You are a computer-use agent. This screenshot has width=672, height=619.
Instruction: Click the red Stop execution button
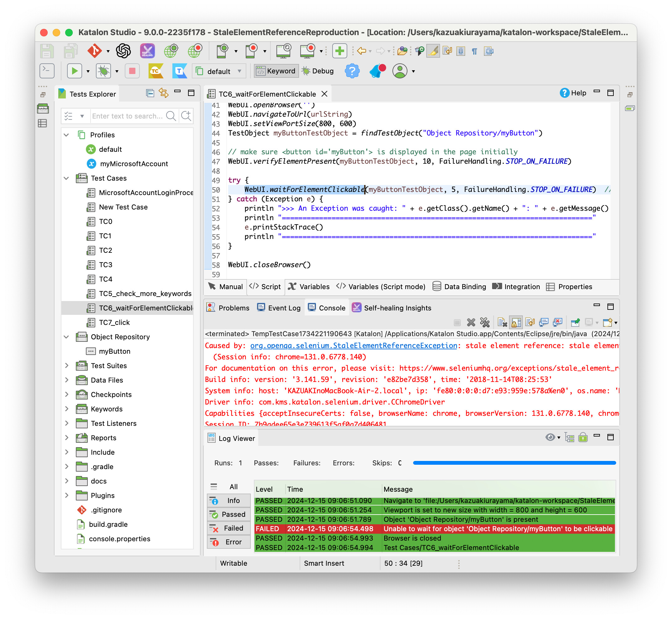point(132,71)
